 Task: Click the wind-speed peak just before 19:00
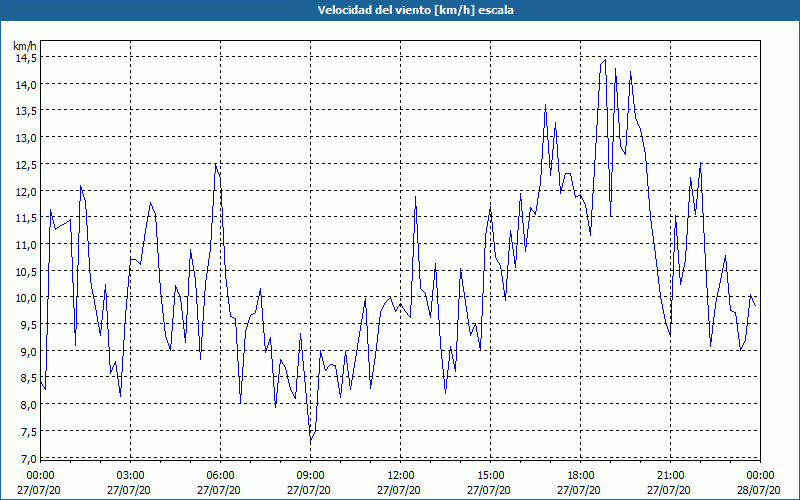click(x=605, y=60)
